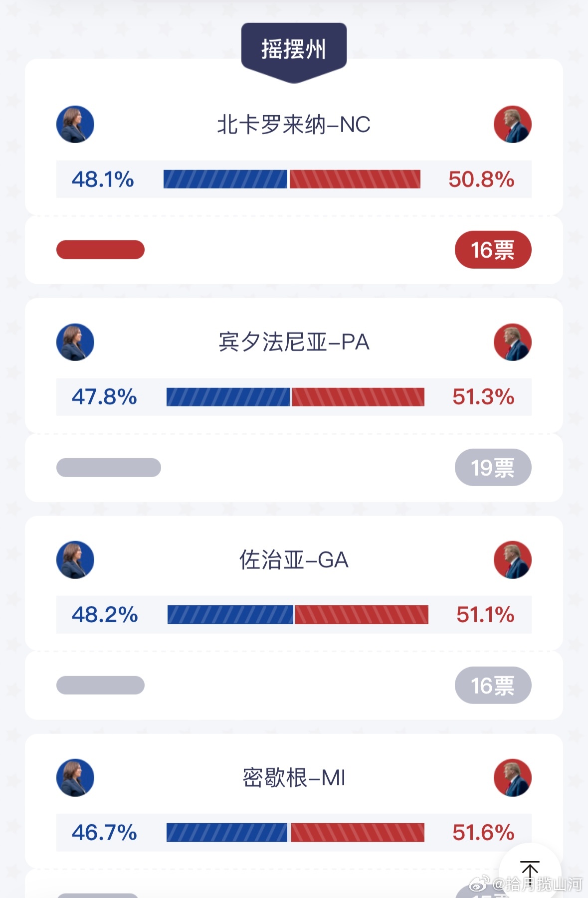
Task: Click the Harris avatar on the 密歇根-MI card
Action: [x=75, y=778]
